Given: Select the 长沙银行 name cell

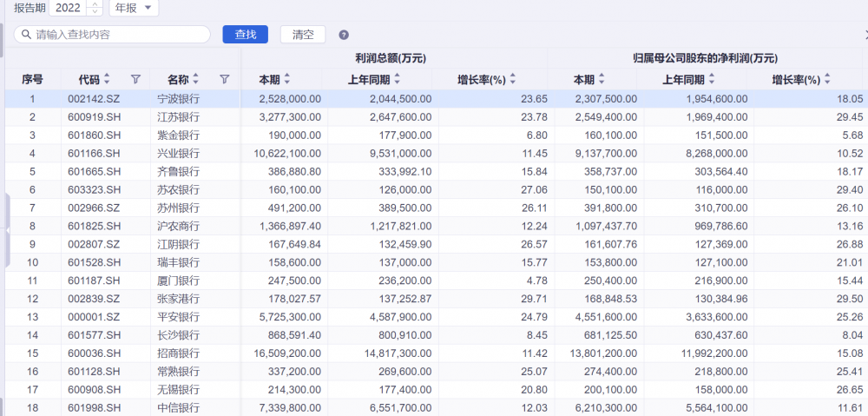Looking at the screenshot, I should point(178,335).
